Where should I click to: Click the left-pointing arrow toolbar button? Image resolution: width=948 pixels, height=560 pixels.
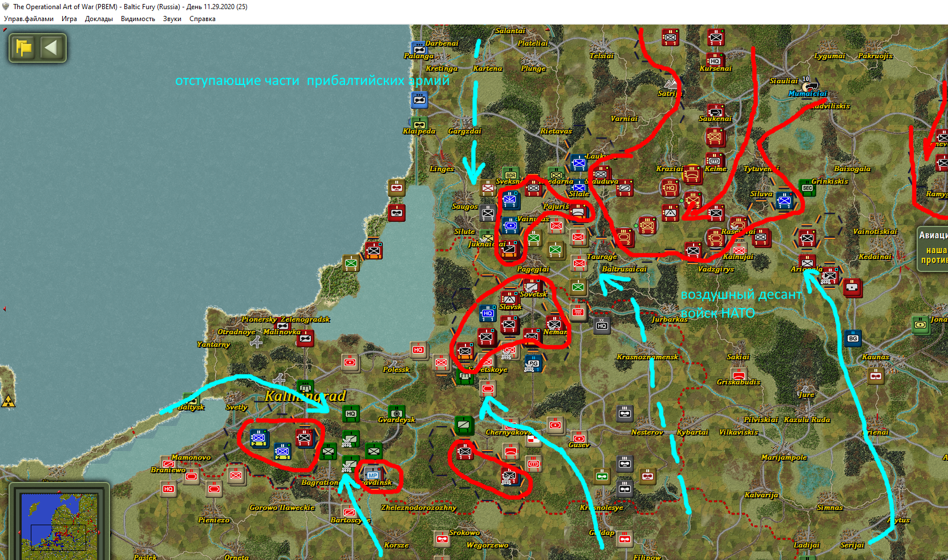(51, 47)
